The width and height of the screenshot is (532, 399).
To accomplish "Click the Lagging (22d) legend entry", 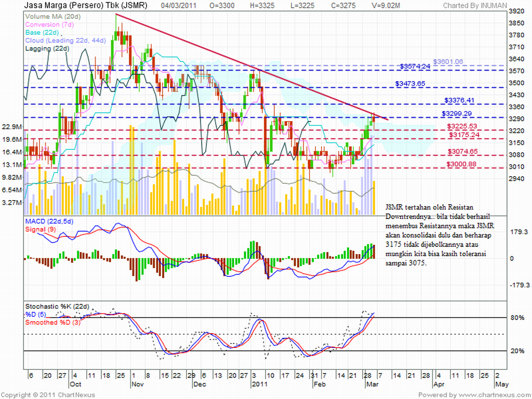I will click(x=47, y=48).
